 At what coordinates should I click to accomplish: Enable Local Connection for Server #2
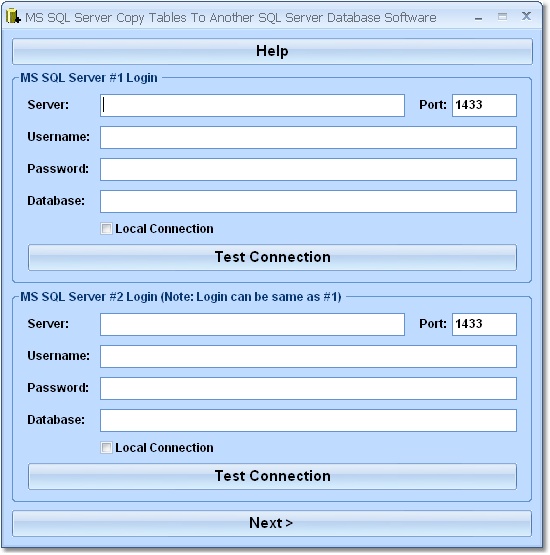click(x=106, y=448)
